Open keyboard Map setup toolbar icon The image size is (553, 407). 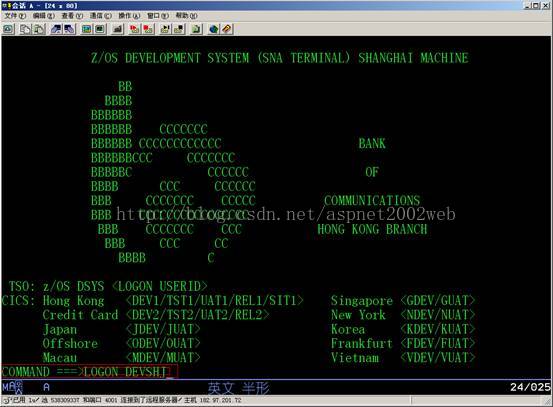(117, 29)
